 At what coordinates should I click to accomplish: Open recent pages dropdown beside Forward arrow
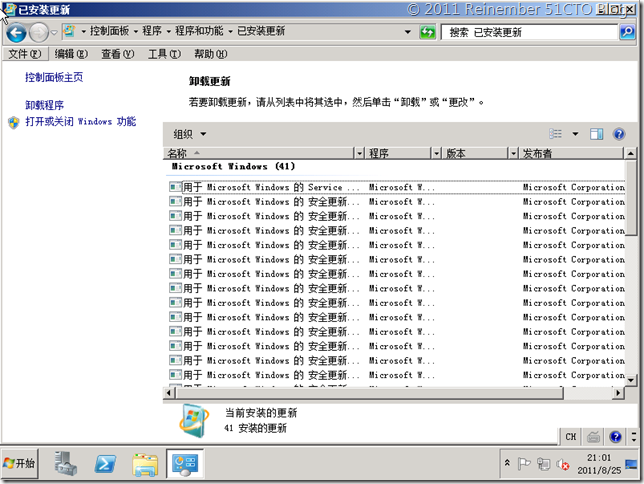pos(54,32)
